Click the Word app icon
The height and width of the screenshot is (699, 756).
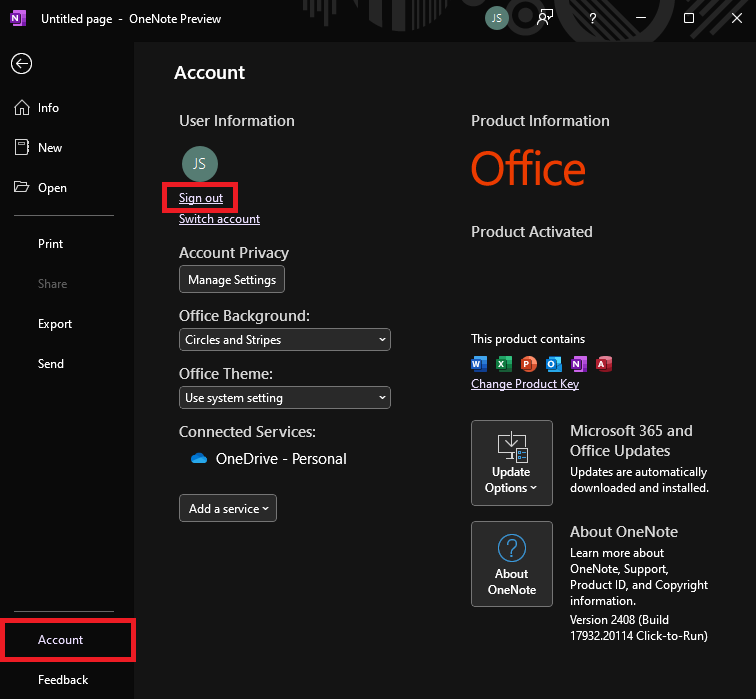coord(478,364)
